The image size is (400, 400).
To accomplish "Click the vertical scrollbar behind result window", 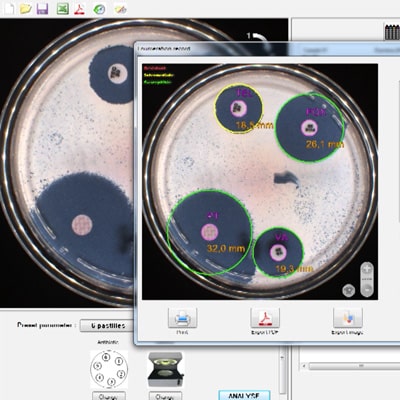I will [283, 370].
